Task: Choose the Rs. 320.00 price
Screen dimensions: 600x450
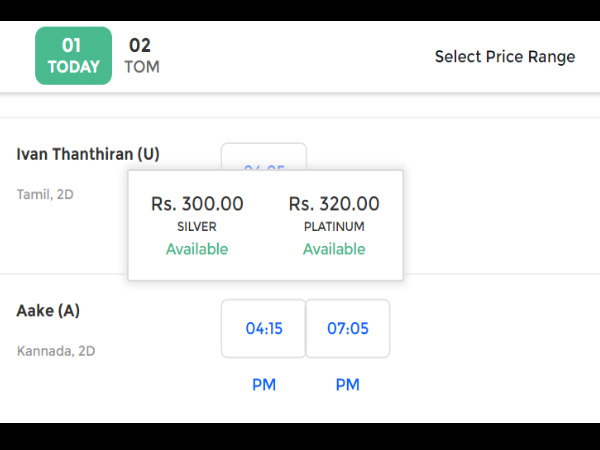Action: [334, 204]
